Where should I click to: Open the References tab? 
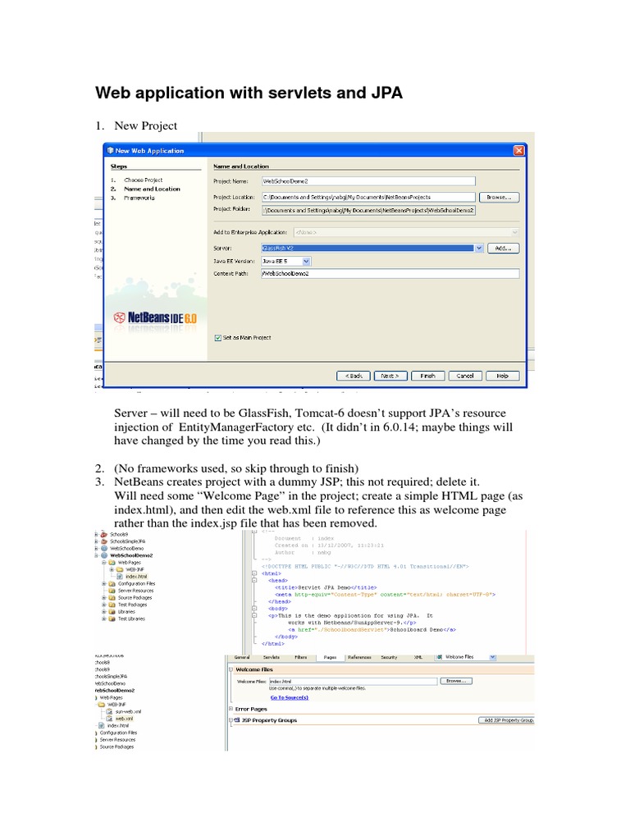[x=359, y=657]
